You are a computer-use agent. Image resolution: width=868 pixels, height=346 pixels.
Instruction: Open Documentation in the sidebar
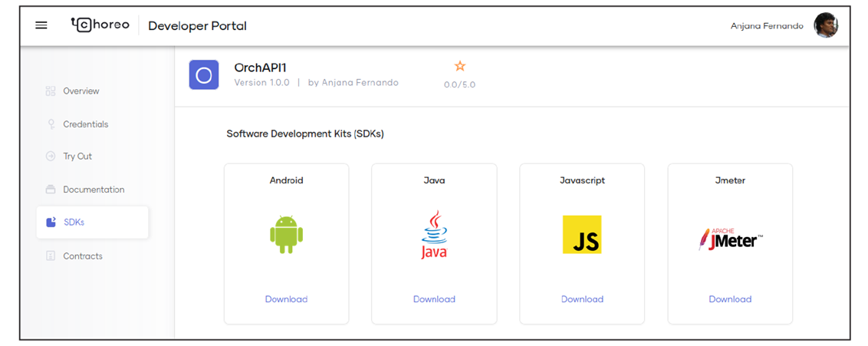pyautogui.click(x=93, y=189)
